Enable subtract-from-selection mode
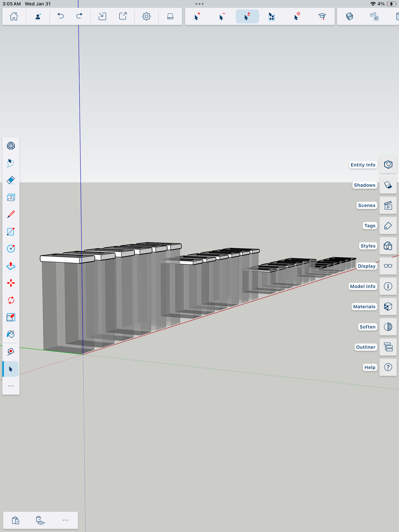Screen dimensions: 399x532 click(222, 16)
